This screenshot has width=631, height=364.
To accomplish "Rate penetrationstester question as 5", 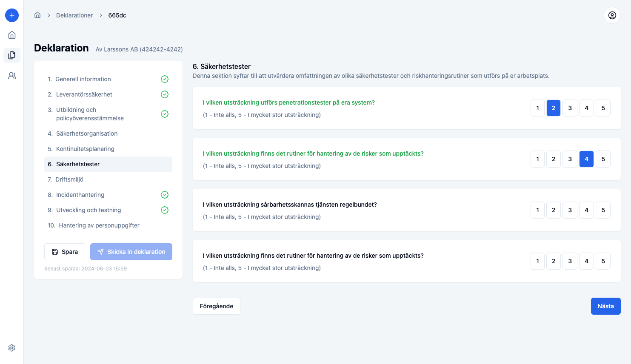I will [x=603, y=108].
